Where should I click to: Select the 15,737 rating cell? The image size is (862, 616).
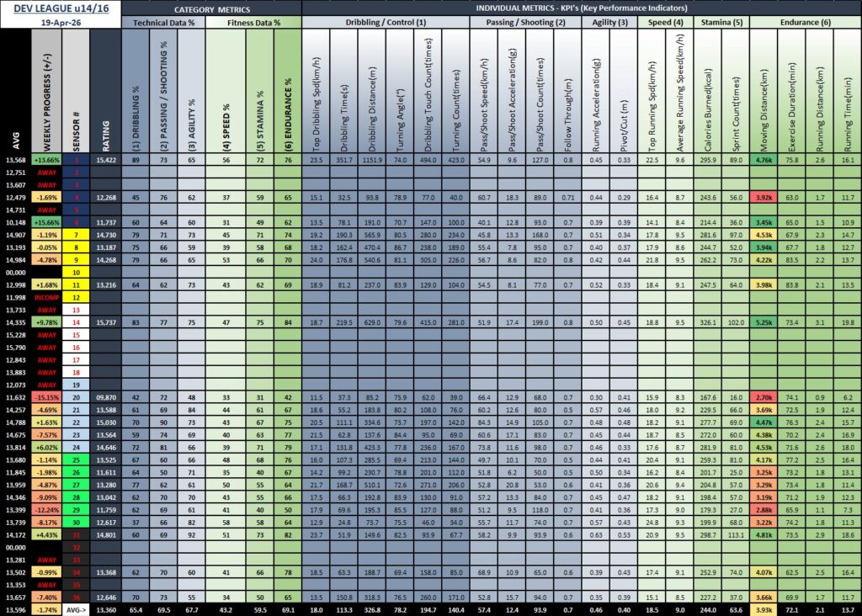(x=105, y=322)
